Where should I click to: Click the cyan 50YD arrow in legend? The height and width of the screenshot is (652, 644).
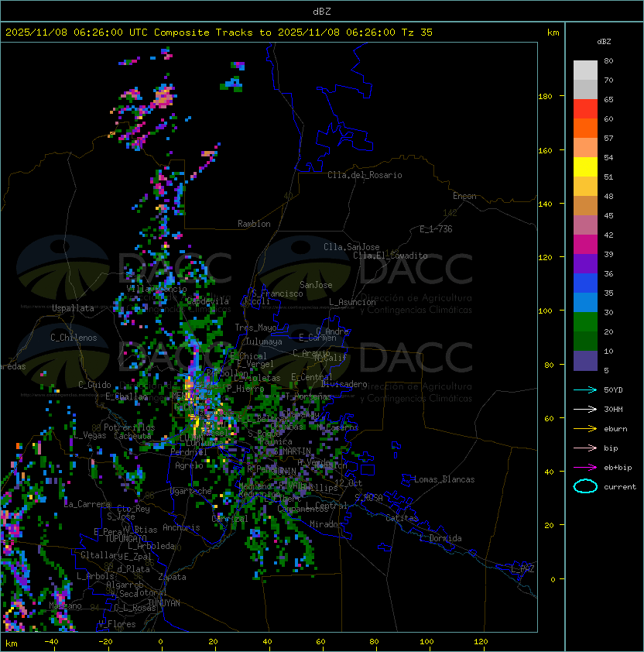click(585, 390)
